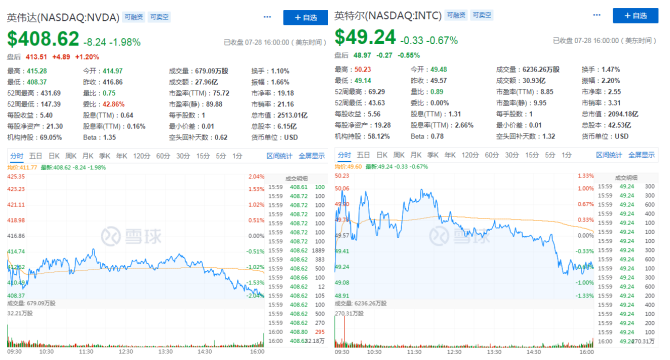Screen dimensions: 670x360
Task: Select the 1分 interval for NVDA
Action: (237, 156)
